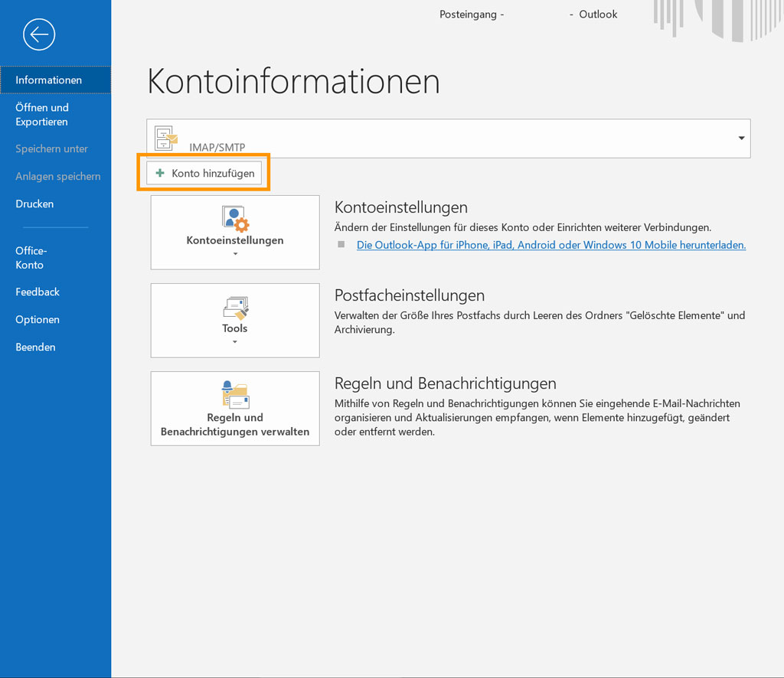The width and height of the screenshot is (784, 678).
Task: Open the Kontoeinstellungen dropdown button
Action: (235, 233)
